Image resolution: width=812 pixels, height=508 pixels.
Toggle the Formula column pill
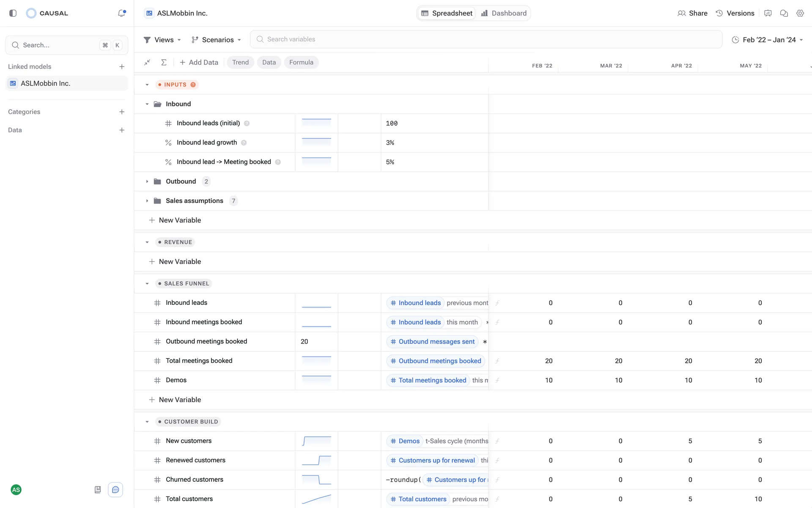click(301, 62)
